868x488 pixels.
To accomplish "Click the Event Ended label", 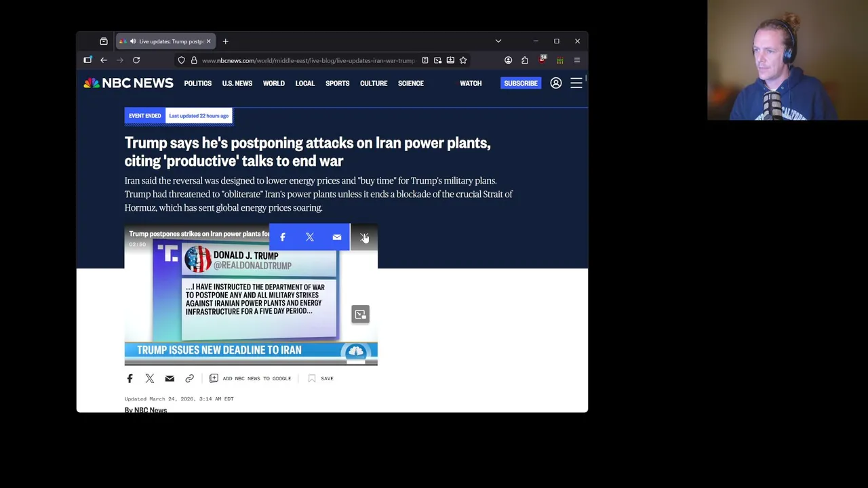I will tap(145, 116).
